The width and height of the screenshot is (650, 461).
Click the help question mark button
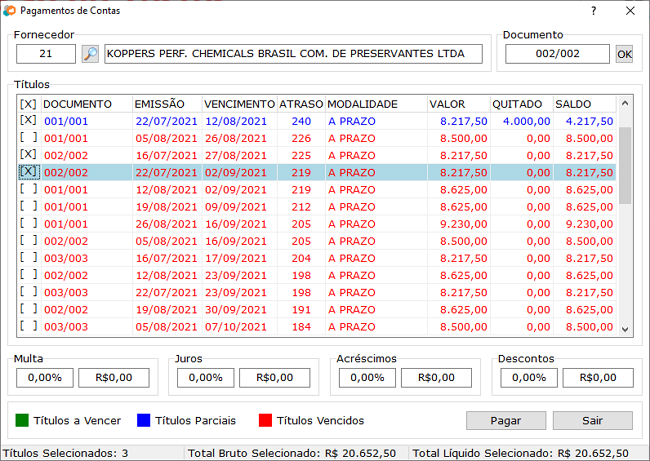pos(594,11)
